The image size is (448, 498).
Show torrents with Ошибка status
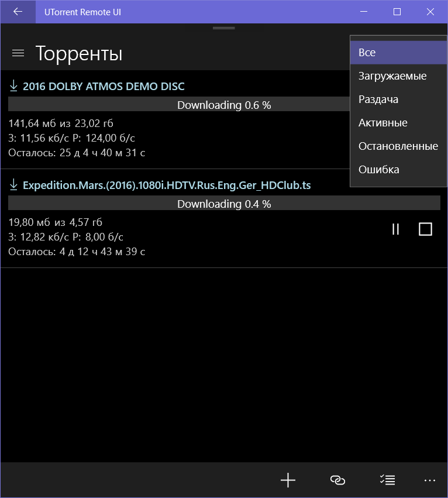(398, 170)
